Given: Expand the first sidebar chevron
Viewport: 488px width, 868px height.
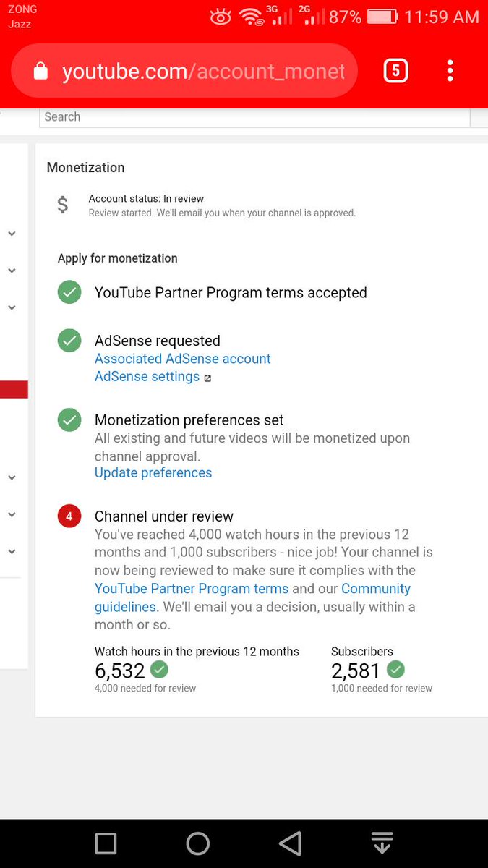Looking at the screenshot, I should point(12,234).
